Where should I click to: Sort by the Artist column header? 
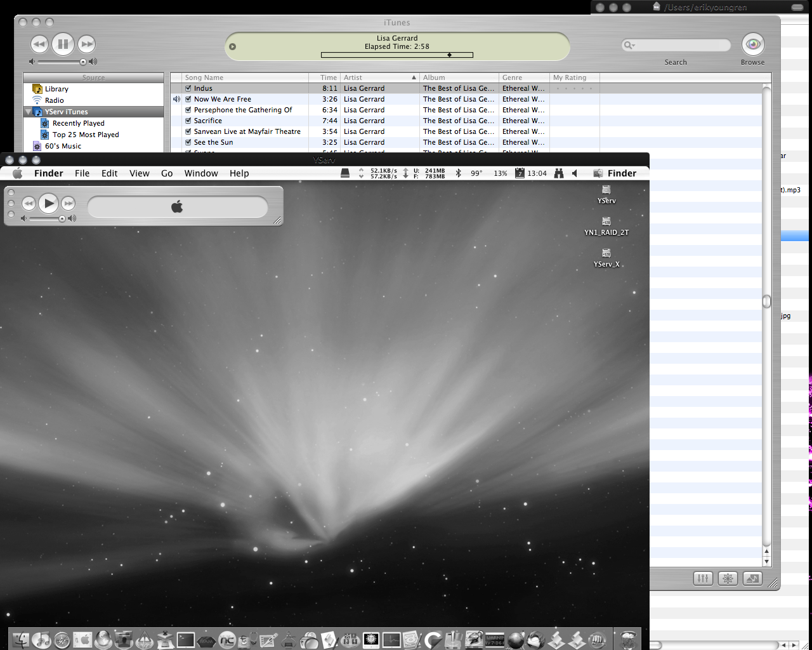click(380, 77)
